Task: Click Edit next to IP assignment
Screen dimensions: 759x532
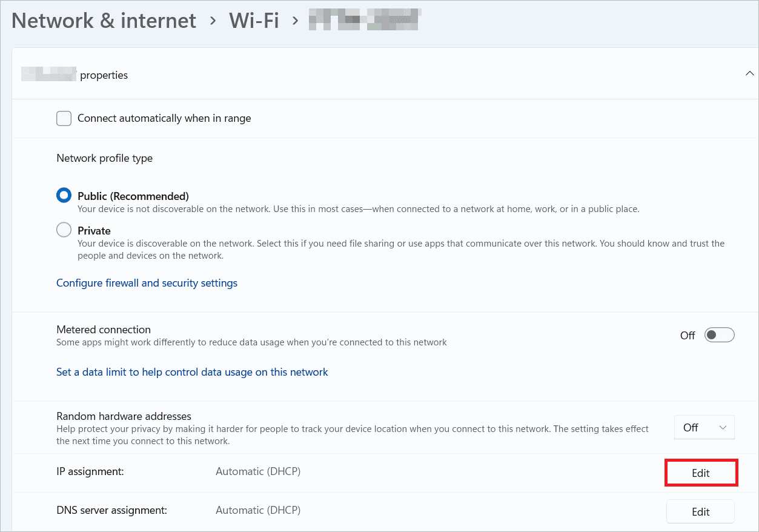Action: [x=700, y=473]
